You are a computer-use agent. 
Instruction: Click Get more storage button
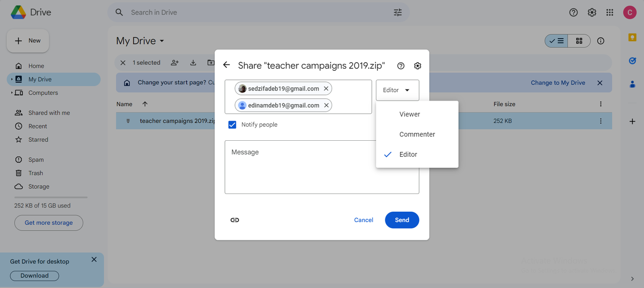[x=49, y=223]
